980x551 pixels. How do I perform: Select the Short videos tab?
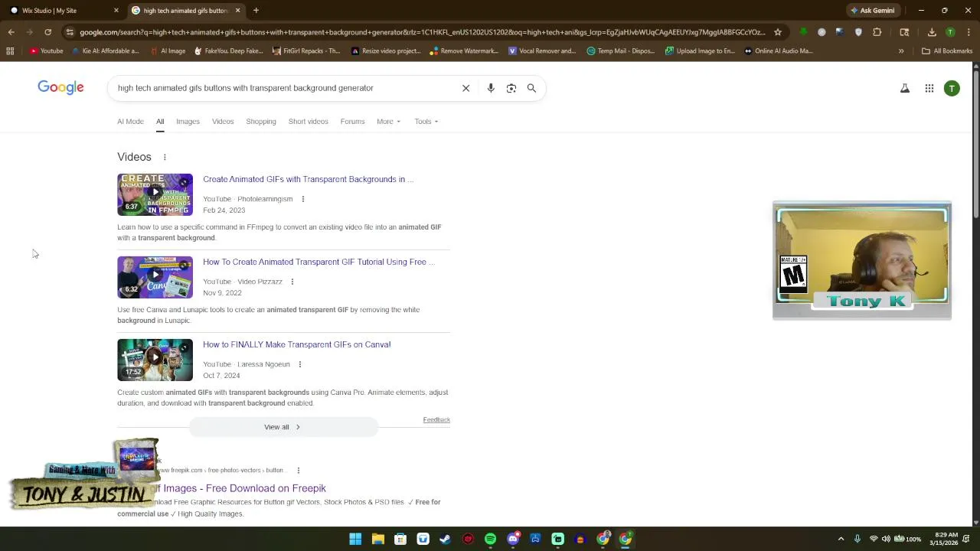(x=308, y=122)
